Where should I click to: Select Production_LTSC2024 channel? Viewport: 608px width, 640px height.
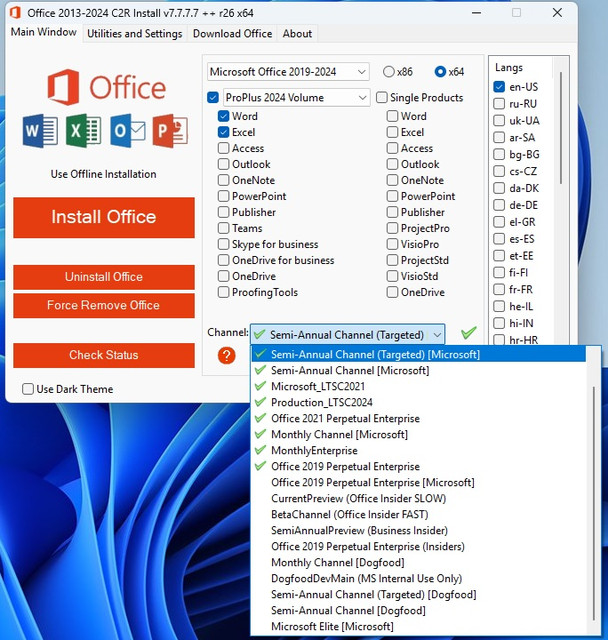point(419,402)
